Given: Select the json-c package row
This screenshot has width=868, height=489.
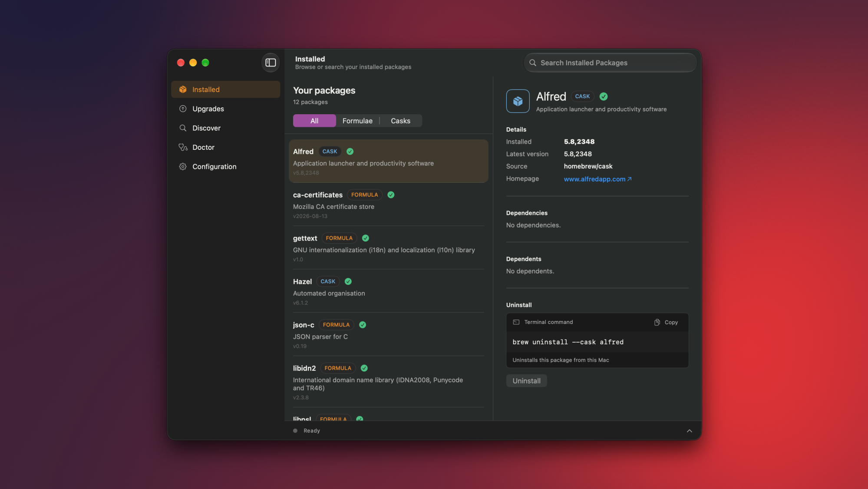Looking at the screenshot, I should pos(388,334).
